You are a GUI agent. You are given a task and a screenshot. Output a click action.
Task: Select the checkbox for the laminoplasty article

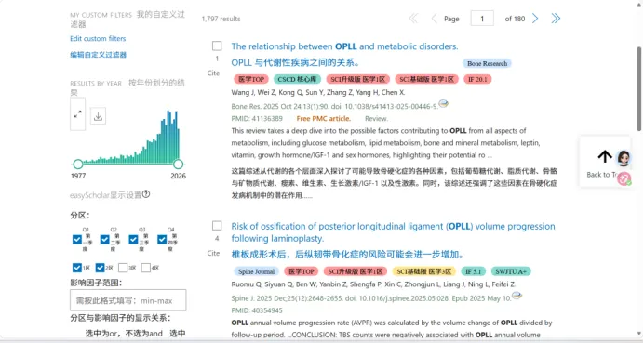[x=217, y=226]
